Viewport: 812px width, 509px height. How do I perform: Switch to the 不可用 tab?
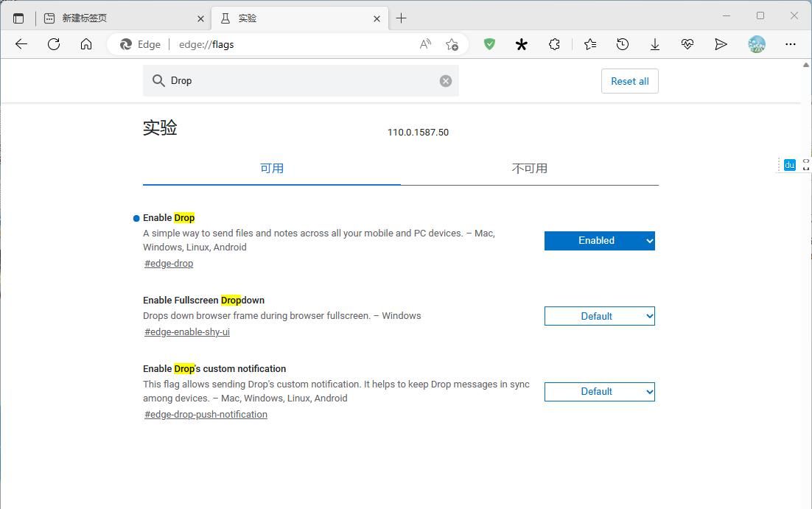pyautogui.click(x=529, y=168)
